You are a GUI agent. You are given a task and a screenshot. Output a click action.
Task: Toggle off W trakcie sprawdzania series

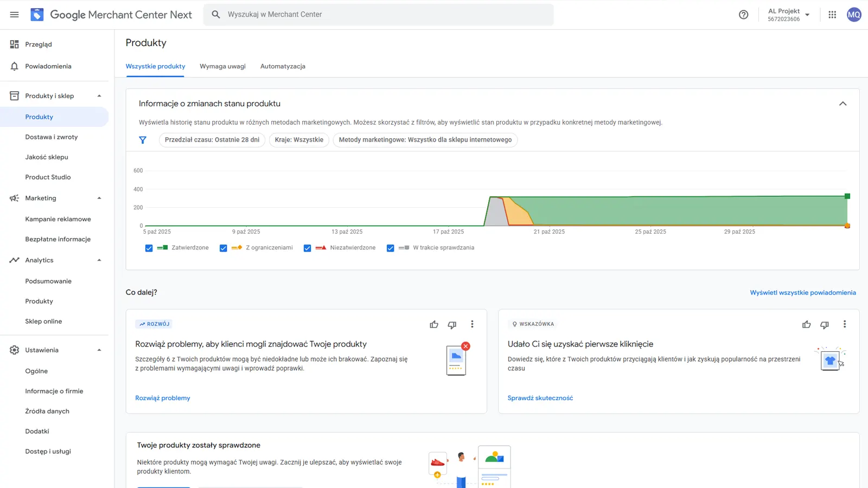[x=391, y=248]
